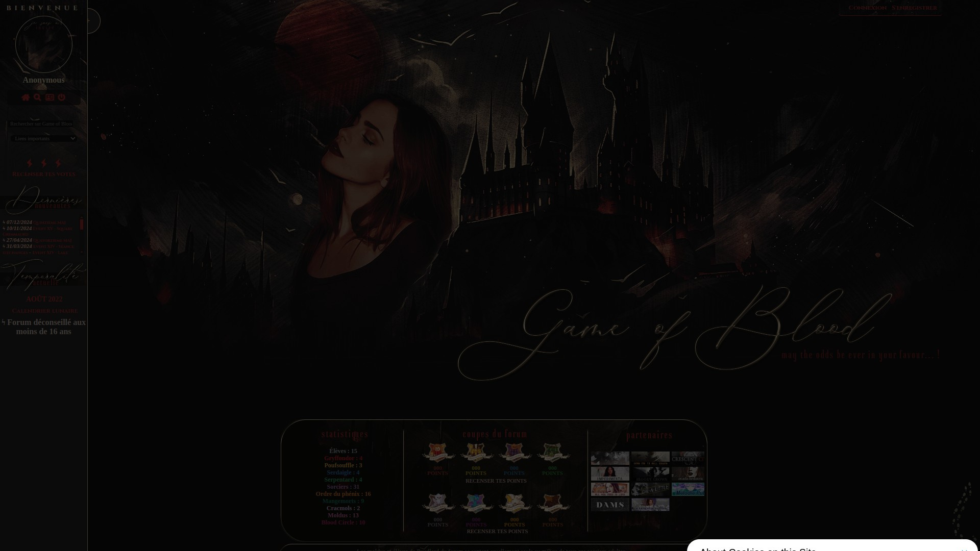Click the third lightning bolt vote icon

[58, 163]
